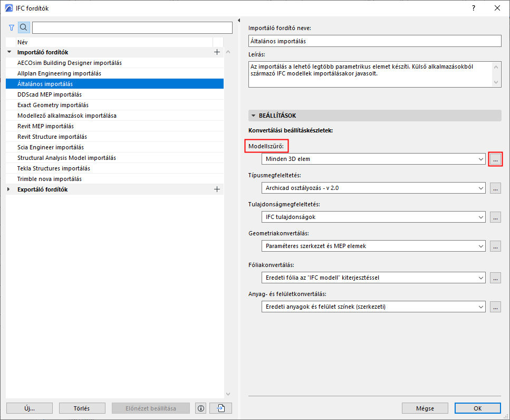Select Trimble nova importálás

(114, 179)
